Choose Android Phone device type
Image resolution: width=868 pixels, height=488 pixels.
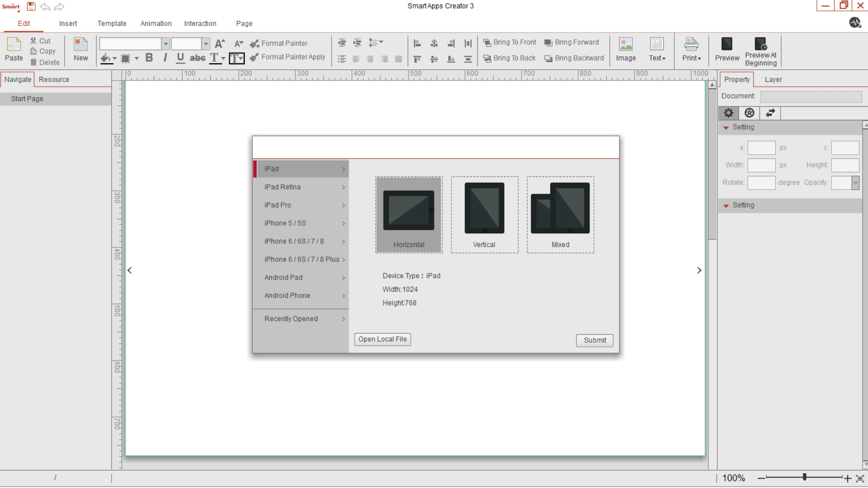click(301, 296)
